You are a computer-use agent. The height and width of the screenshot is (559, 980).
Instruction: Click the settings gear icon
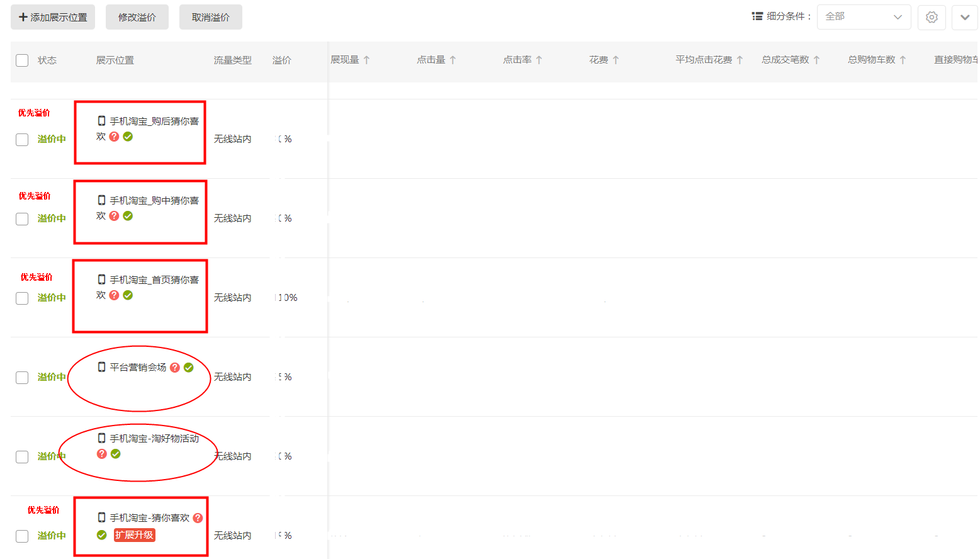(x=932, y=17)
